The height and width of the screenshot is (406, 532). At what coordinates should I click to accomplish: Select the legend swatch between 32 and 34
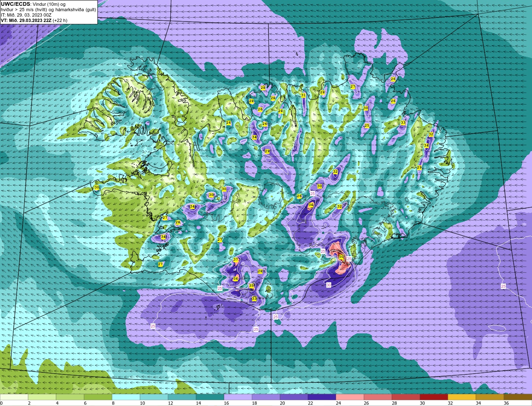(462, 397)
